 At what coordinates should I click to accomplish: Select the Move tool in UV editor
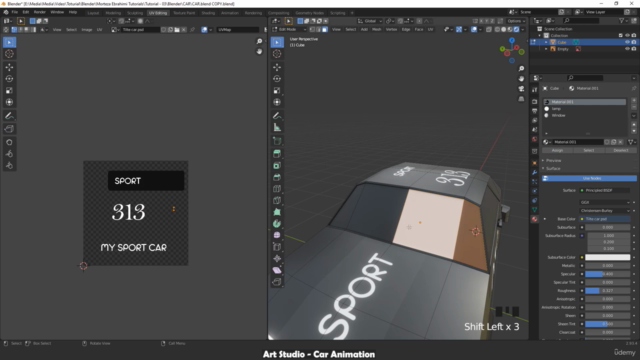pos(9,67)
